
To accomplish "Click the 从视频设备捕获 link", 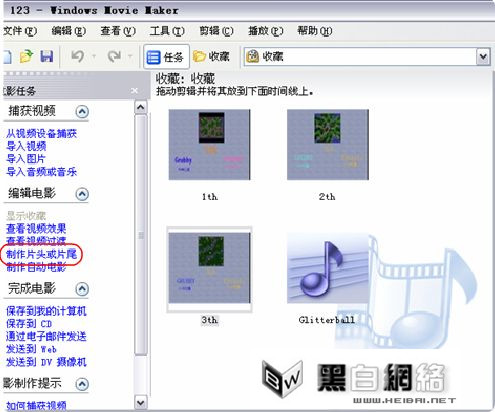I will click(42, 134).
